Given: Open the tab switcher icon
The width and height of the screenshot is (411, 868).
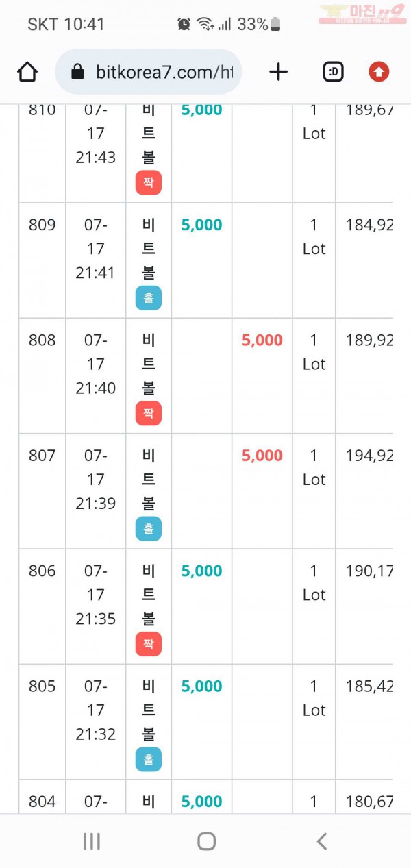Looking at the screenshot, I should pos(334,72).
